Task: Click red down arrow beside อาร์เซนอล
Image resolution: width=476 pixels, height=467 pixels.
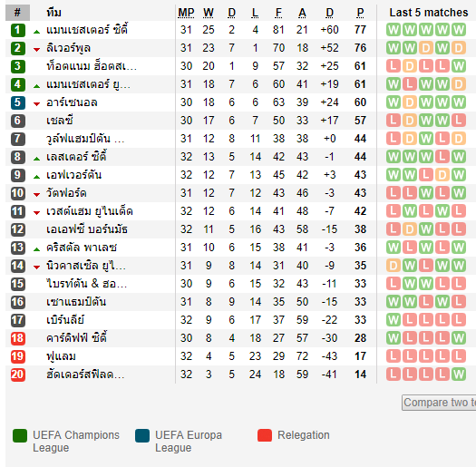Action: click(x=37, y=104)
